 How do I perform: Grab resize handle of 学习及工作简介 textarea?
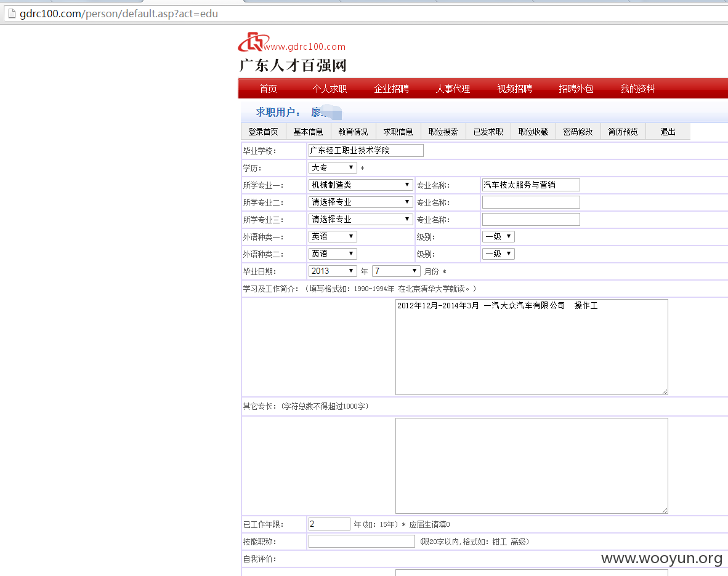point(665,392)
